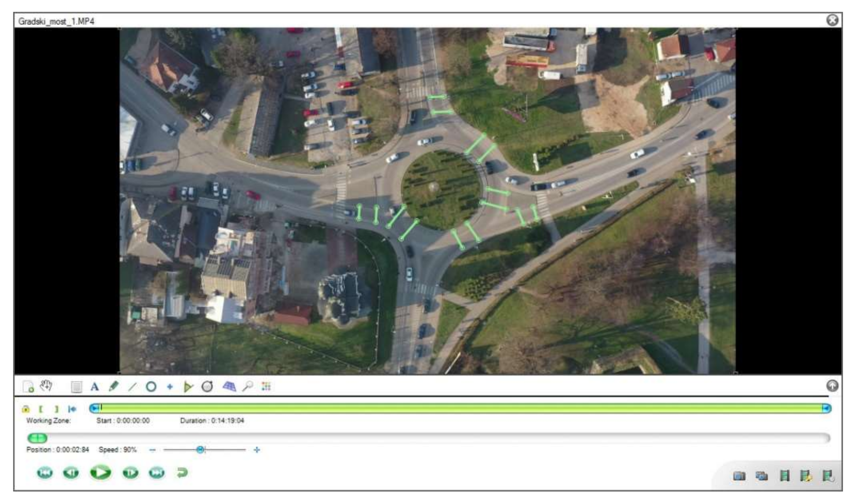The height and width of the screenshot is (504, 857).
Task: Open the color profile palette
Action: 266,386
